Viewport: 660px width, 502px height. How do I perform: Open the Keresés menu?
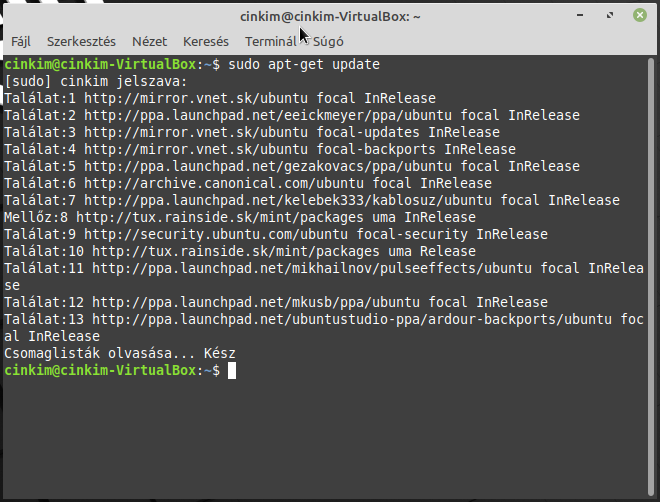206,42
